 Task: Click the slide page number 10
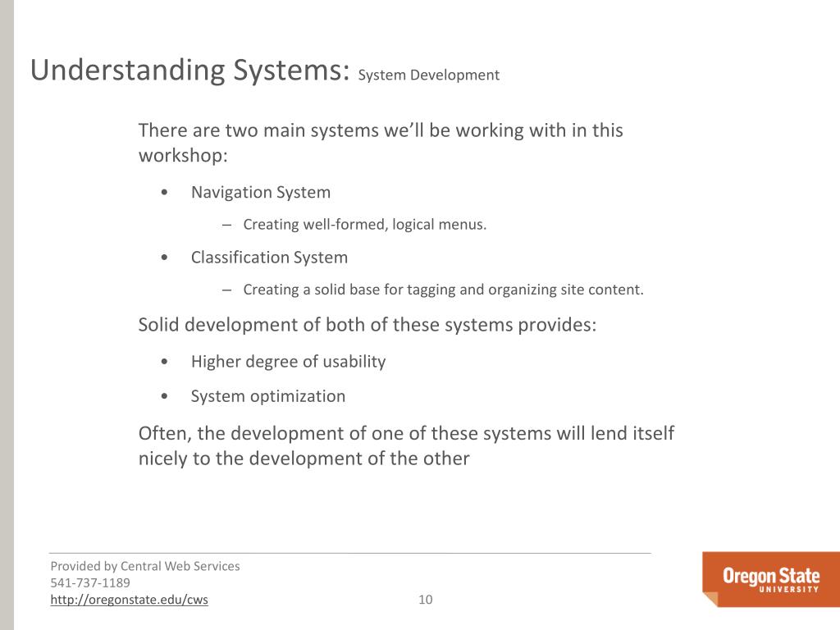click(426, 600)
